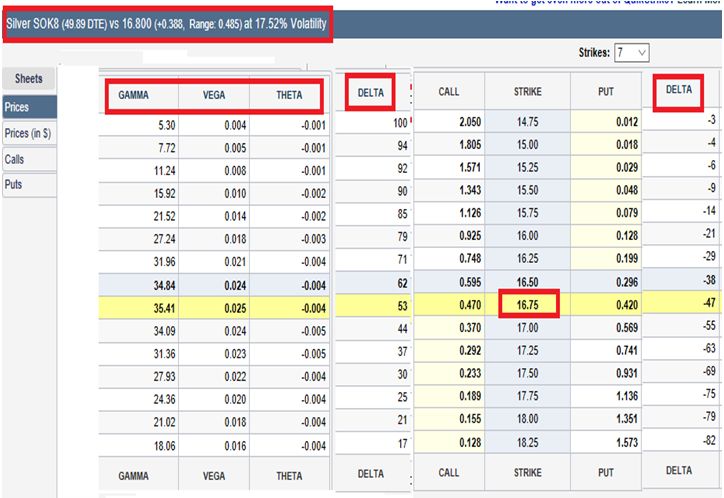Select the 16.00 strike cell
This screenshot has height=498, width=724.
pos(528,236)
